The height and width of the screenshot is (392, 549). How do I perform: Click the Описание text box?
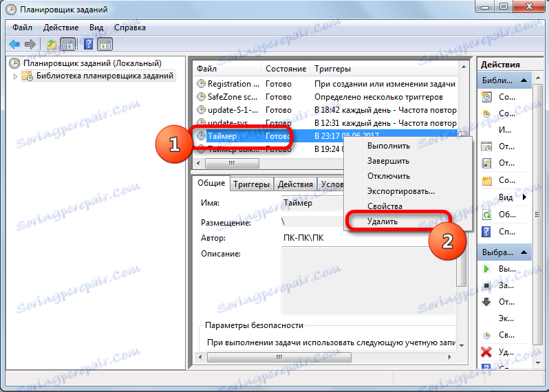pos(369,281)
